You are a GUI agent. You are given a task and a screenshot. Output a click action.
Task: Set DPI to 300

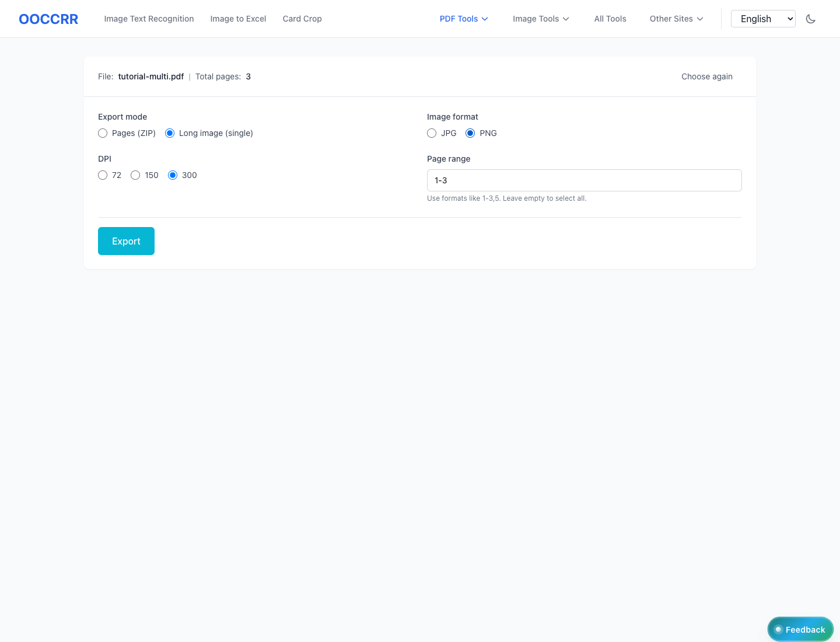(x=173, y=175)
